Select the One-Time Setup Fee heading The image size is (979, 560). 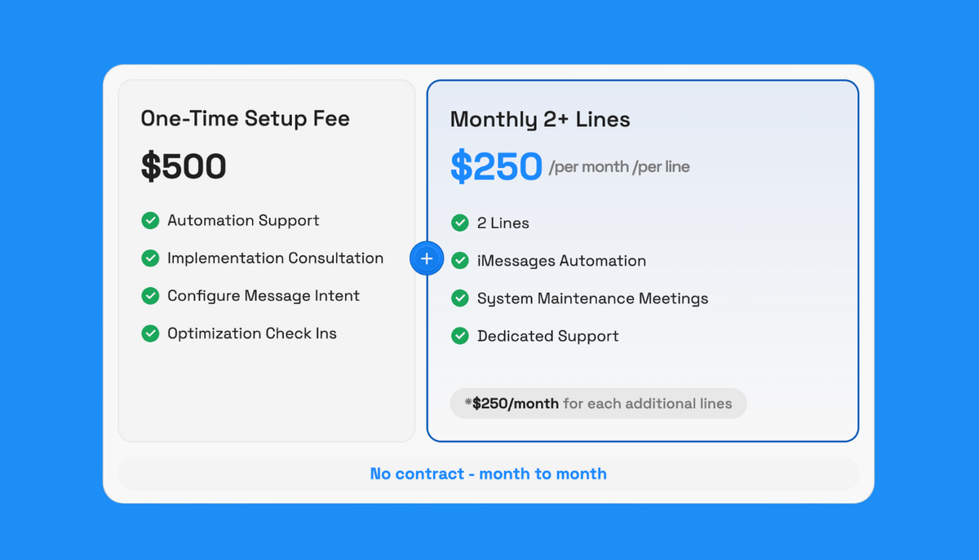[x=245, y=118]
